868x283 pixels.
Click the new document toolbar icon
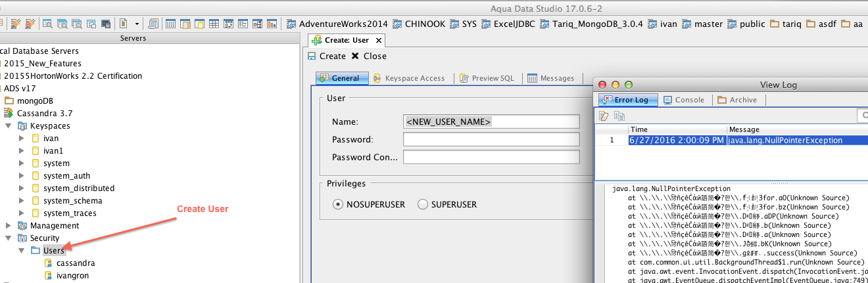pos(123,24)
